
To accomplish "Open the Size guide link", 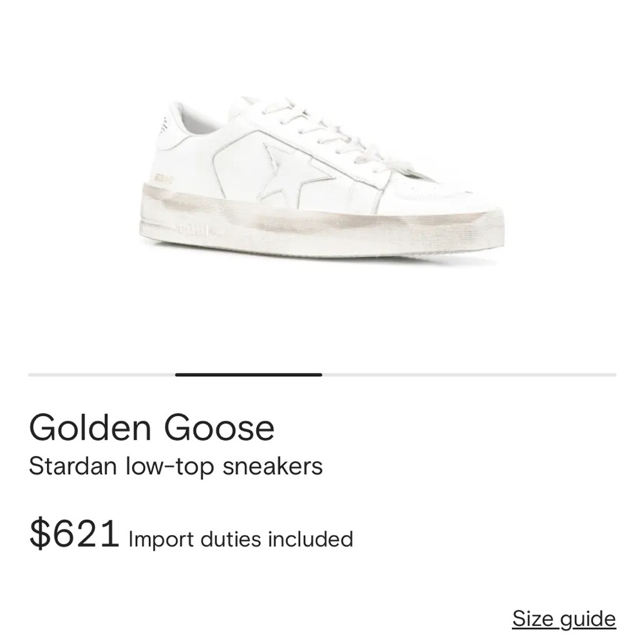I will click(563, 619).
